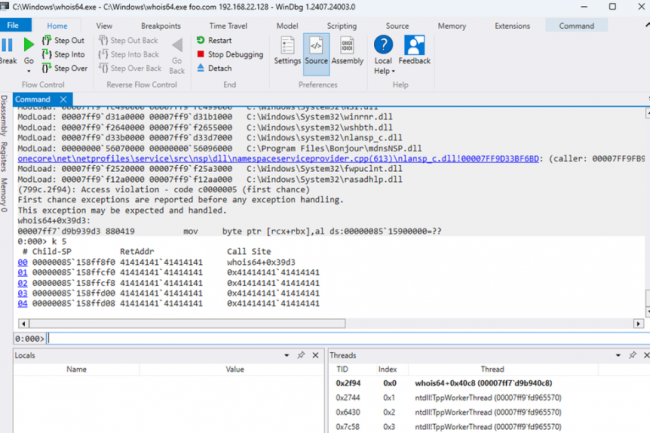Viewport: 650px width, 433px height.
Task: Open the Threads panel options dropdown arrow
Action: (x=616, y=354)
